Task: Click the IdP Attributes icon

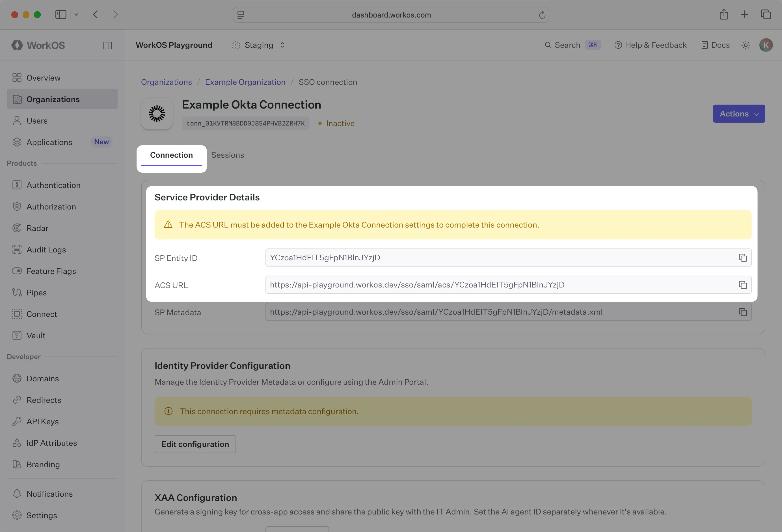Action: pos(17,443)
